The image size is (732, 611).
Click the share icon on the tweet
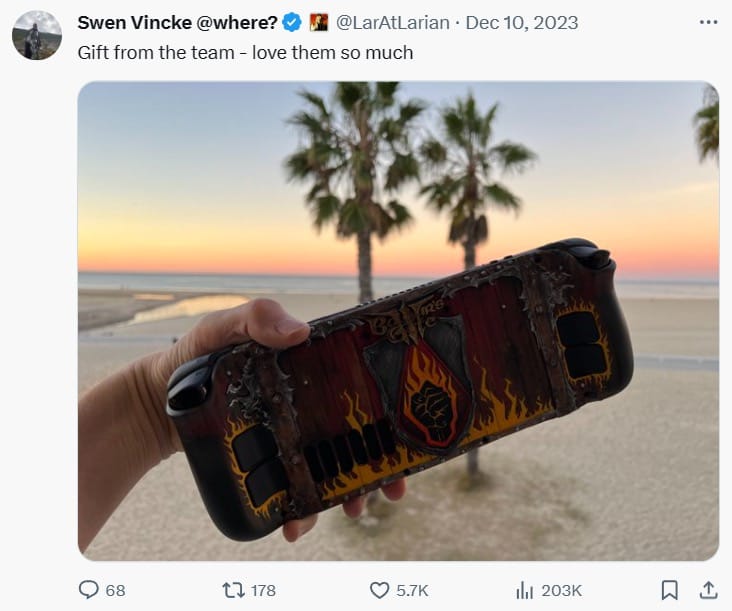point(708,590)
